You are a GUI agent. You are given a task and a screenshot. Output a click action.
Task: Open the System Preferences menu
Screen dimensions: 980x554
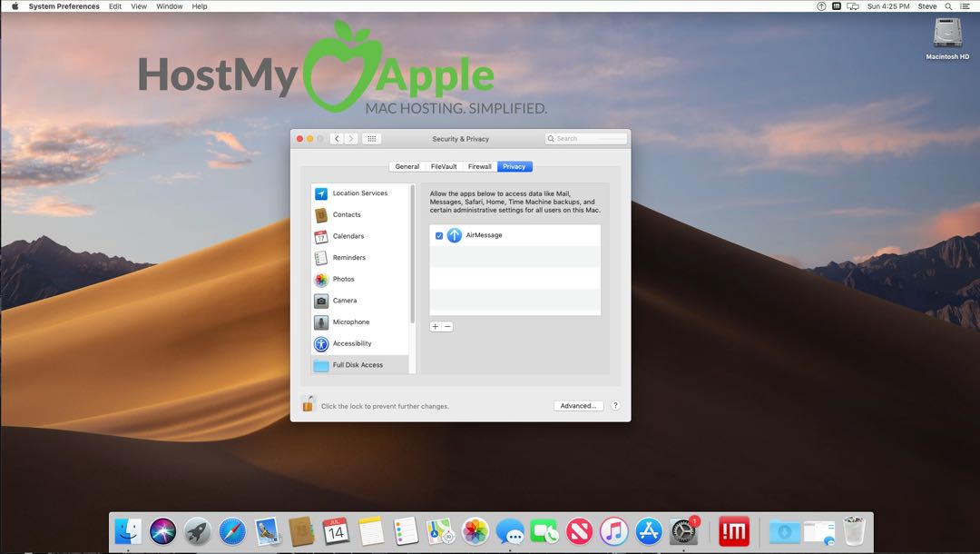[64, 6]
